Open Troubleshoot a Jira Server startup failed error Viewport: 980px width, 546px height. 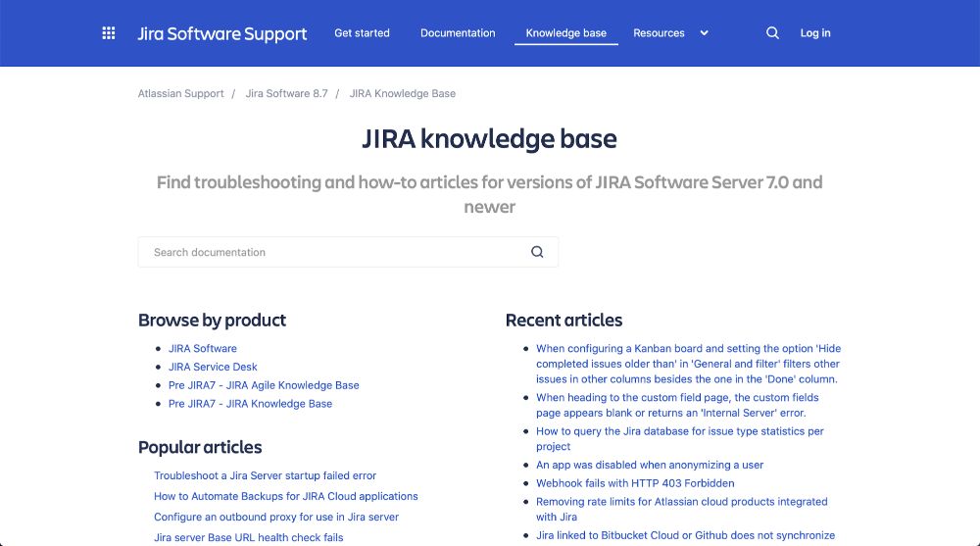coord(265,475)
